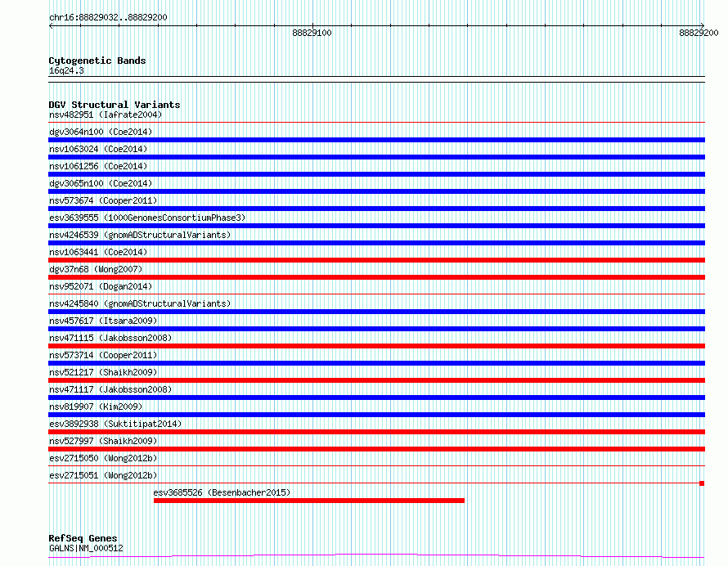Image resolution: width=728 pixels, height=566 pixels.
Task: Click the blue bar under dgv3064n100
Action: click(376, 140)
